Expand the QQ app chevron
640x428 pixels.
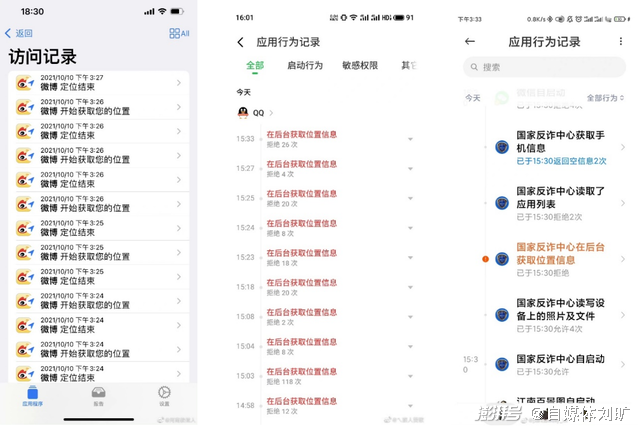click(x=271, y=113)
